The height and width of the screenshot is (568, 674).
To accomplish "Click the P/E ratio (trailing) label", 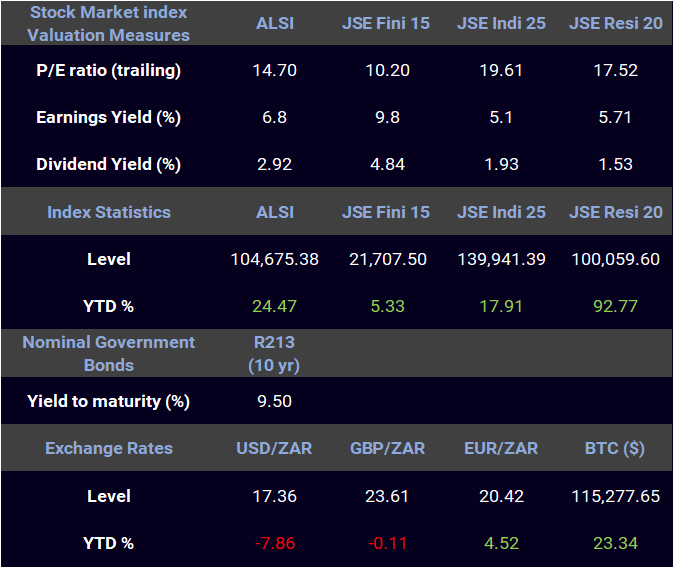I will click(108, 70).
